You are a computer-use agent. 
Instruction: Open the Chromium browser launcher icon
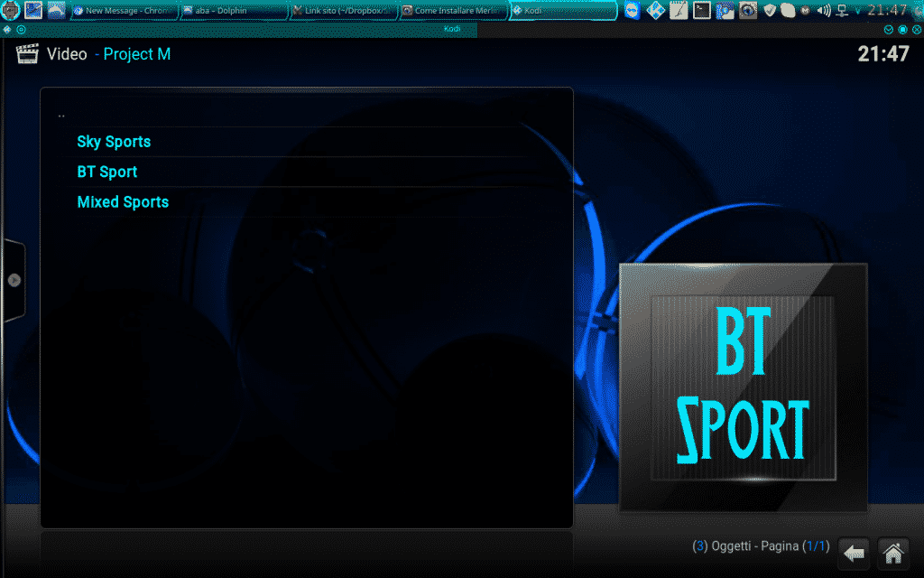click(725, 10)
